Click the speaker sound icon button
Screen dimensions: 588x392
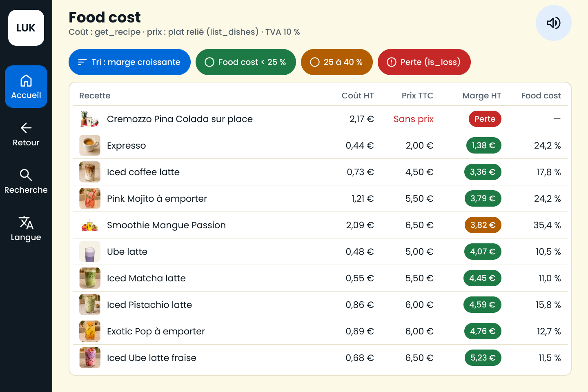(x=553, y=23)
